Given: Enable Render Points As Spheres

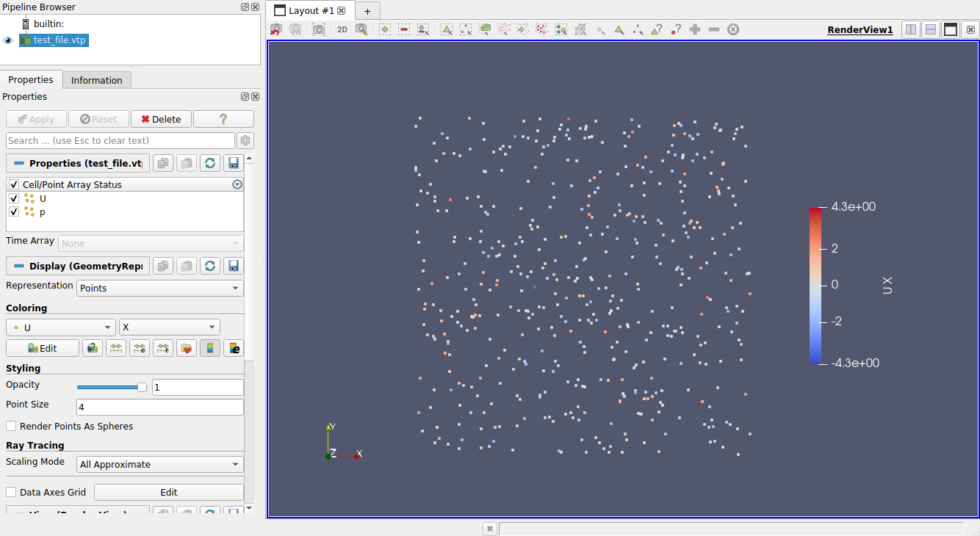Looking at the screenshot, I should [x=11, y=426].
